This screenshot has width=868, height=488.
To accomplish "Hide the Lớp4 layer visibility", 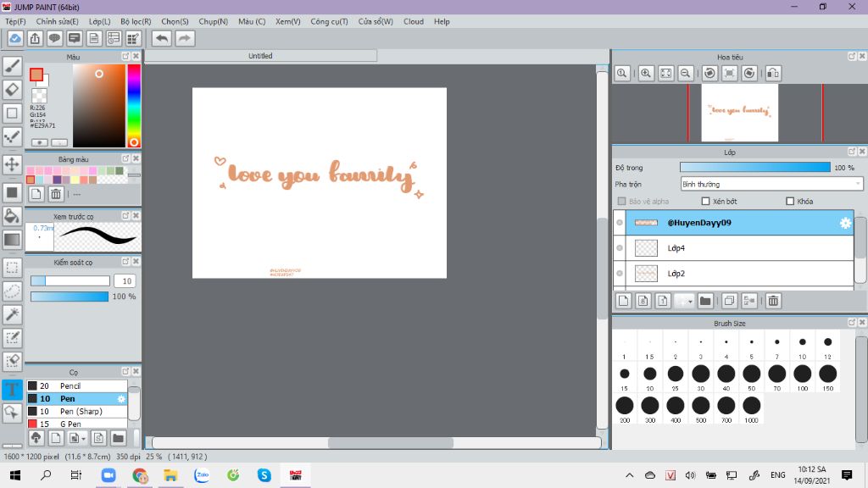I will click(x=620, y=248).
